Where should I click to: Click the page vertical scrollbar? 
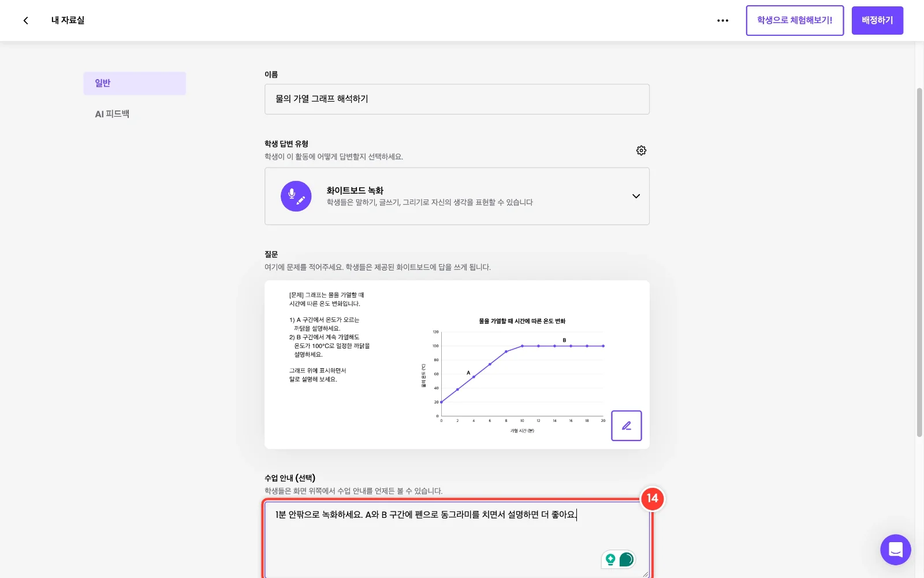click(x=919, y=263)
